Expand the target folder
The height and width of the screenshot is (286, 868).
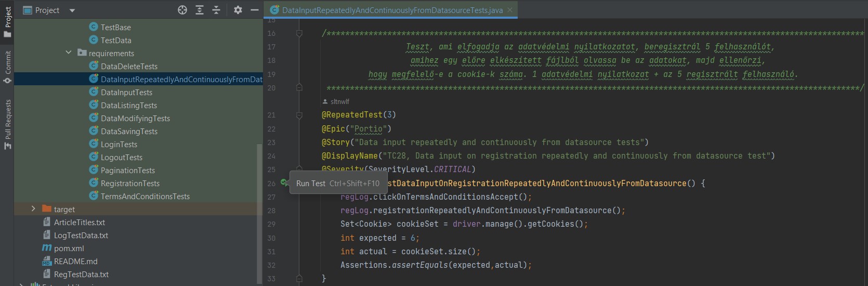pos(33,209)
